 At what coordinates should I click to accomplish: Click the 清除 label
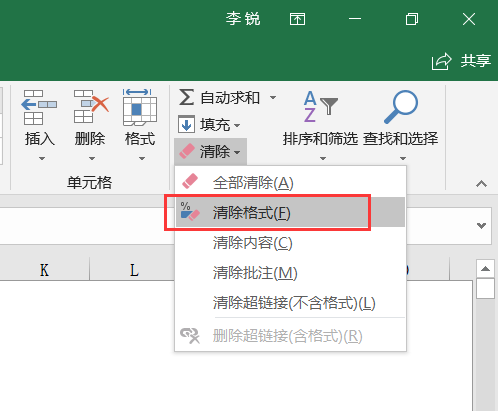tap(215, 152)
